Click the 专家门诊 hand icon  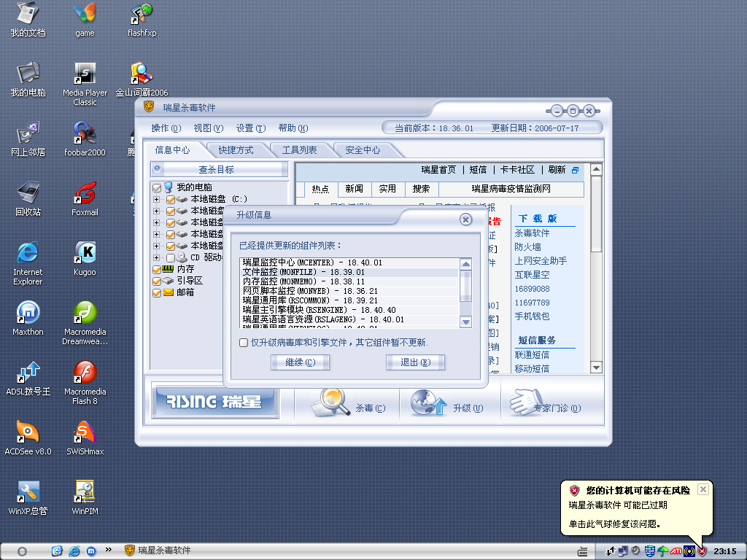click(x=527, y=402)
